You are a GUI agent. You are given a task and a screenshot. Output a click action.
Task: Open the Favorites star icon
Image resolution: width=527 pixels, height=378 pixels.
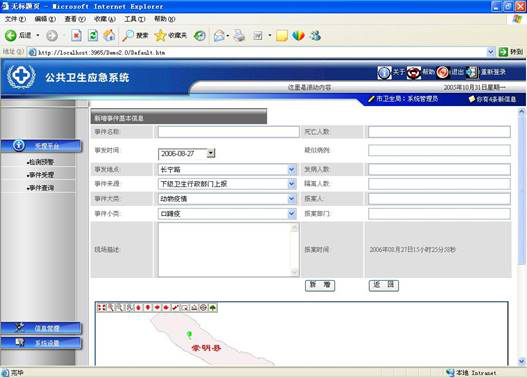coord(160,35)
